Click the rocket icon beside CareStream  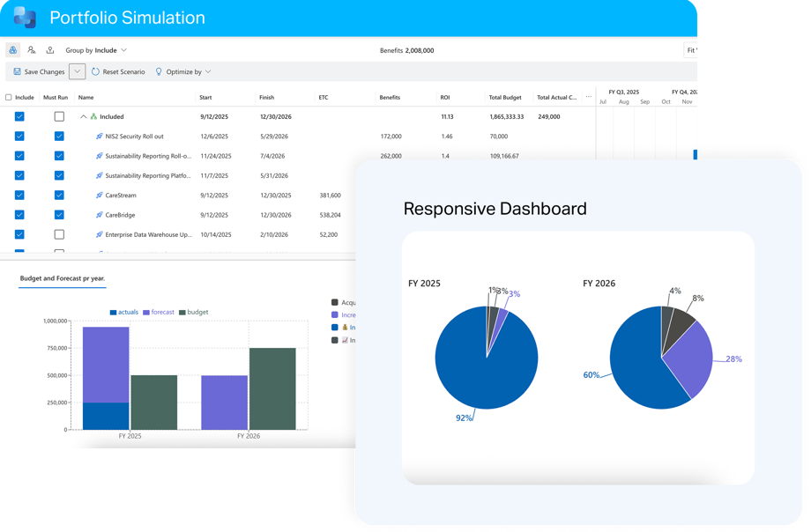point(100,196)
